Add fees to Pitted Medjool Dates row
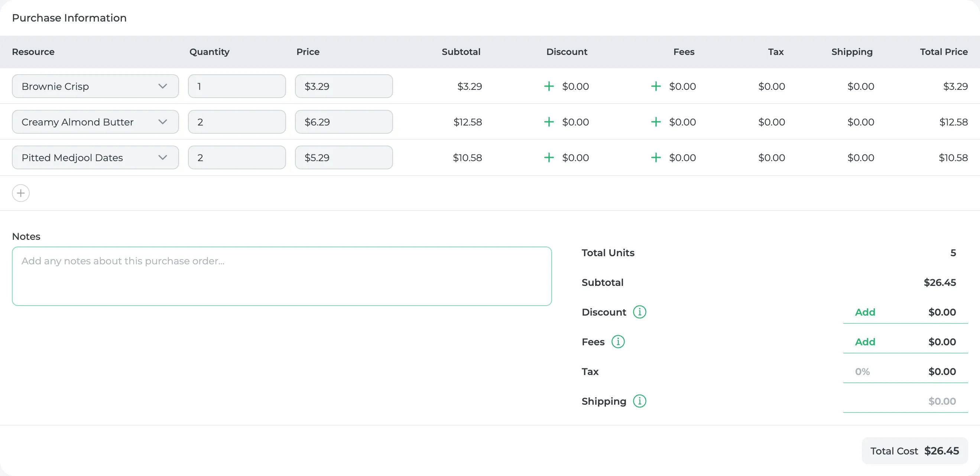 (655, 157)
